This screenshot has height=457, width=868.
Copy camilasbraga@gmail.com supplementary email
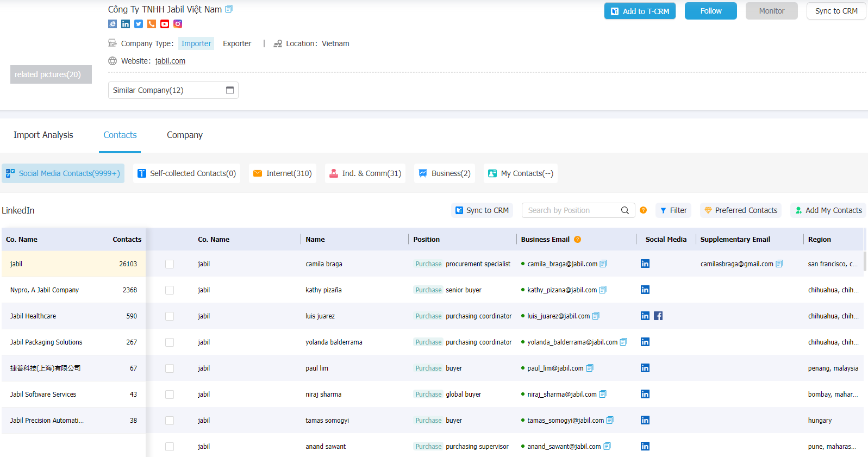pos(779,264)
